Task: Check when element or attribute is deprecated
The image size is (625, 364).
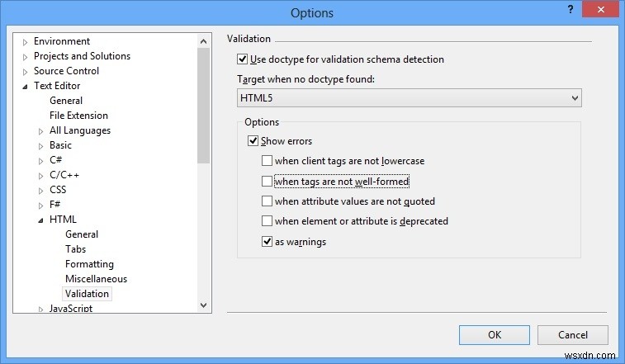Action: tap(267, 221)
